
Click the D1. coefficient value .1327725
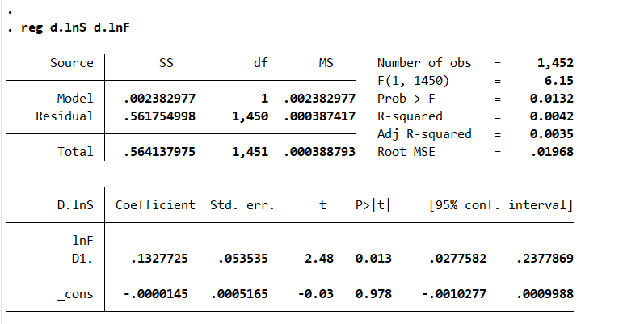point(160,259)
